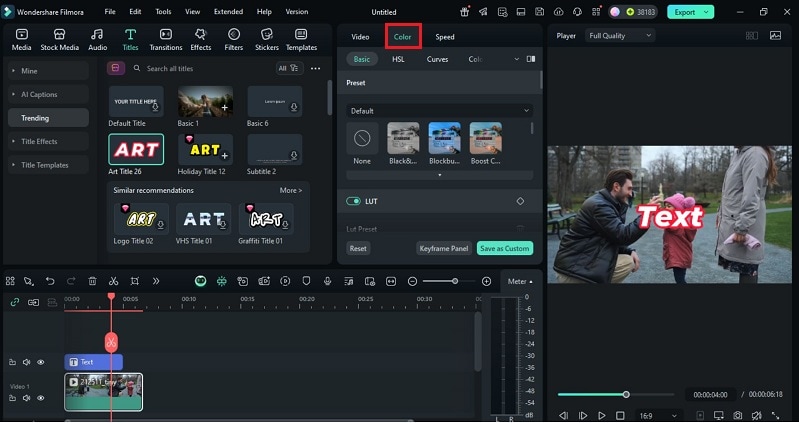
Task: Click the undo arrow in timeline toolbar
Action: 50,281
